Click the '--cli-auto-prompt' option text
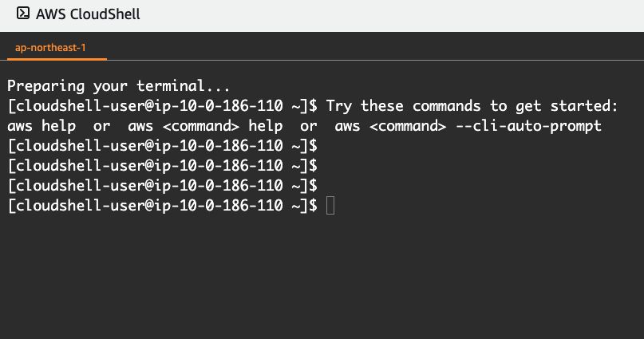 tap(528, 126)
